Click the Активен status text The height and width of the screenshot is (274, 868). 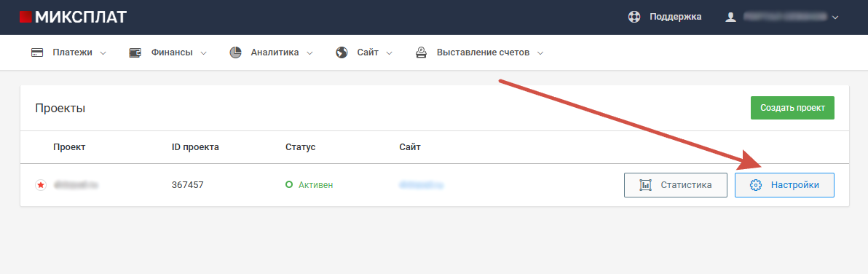(x=315, y=185)
